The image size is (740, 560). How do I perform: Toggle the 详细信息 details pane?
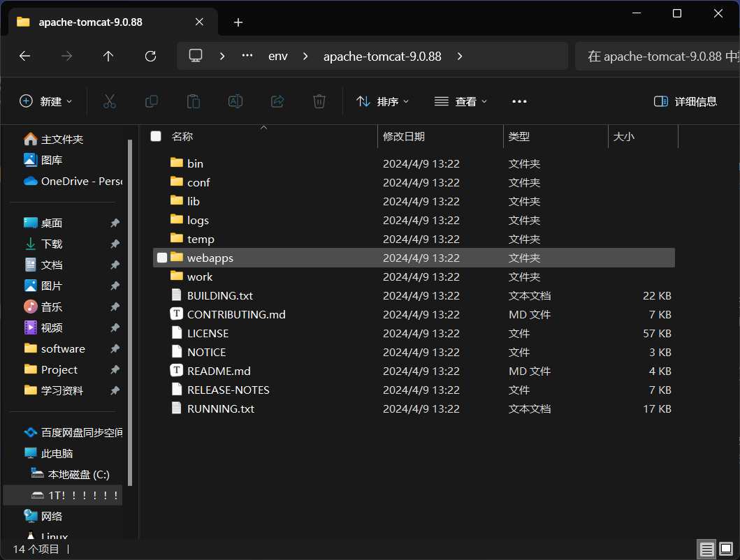[685, 101]
